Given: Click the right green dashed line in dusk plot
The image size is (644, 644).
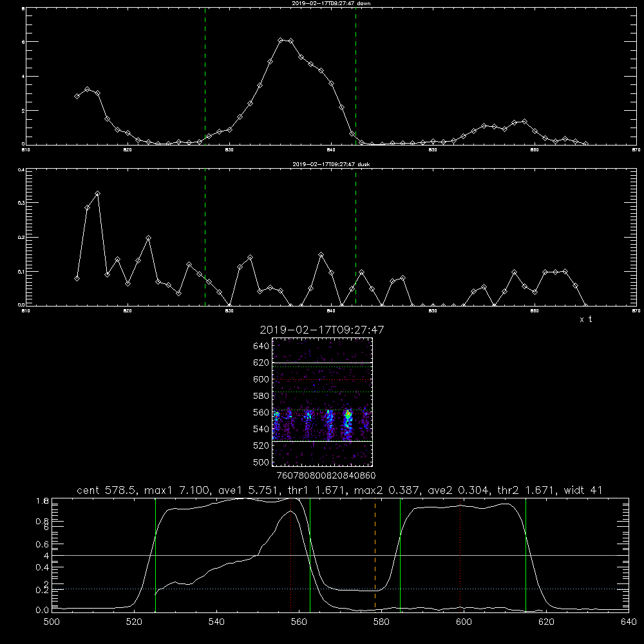Looking at the screenshot, I should [x=355, y=238].
